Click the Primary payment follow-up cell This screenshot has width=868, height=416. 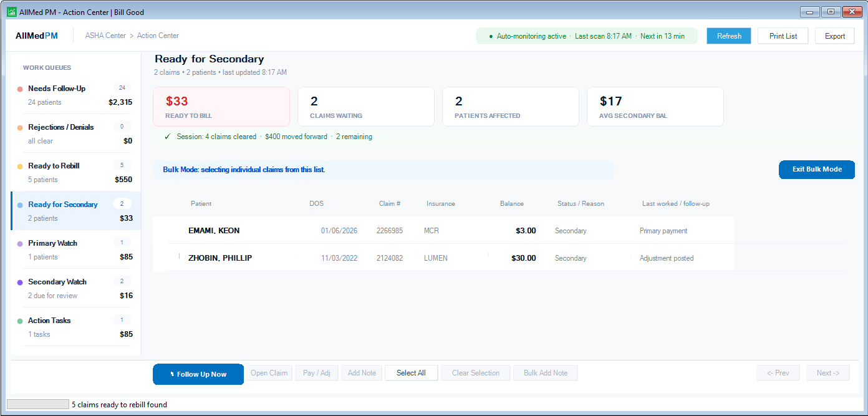point(663,231)
